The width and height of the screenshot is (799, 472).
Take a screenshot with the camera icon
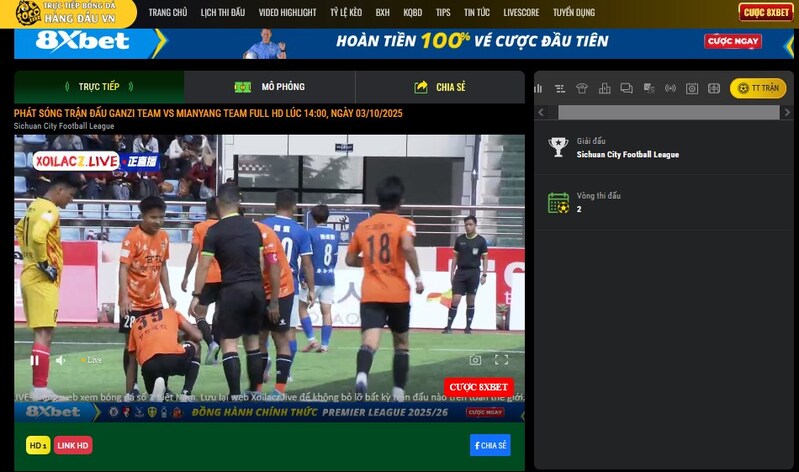475,360
